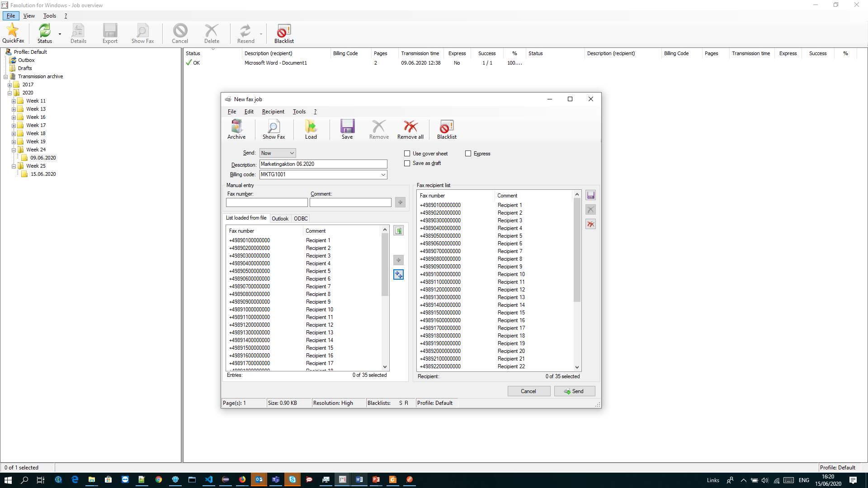This screenshot has width=868, height=488.
Task: Open the Archive in the fax job window
Action: tap(236, 129)
